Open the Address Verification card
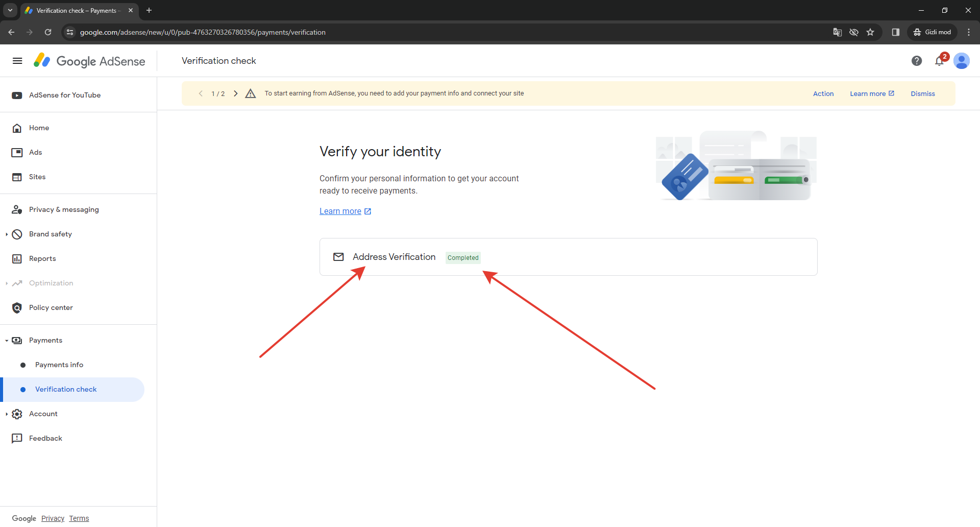980x527 pixels. click(568, 257)
